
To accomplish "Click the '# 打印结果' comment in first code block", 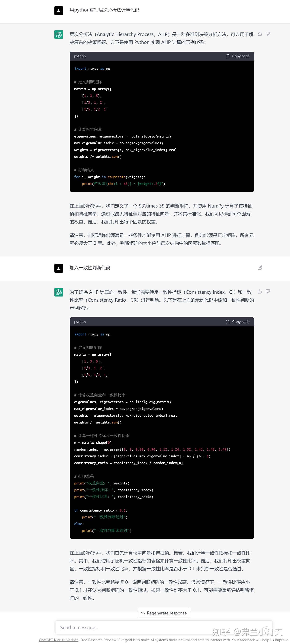I will pos(84,170).
